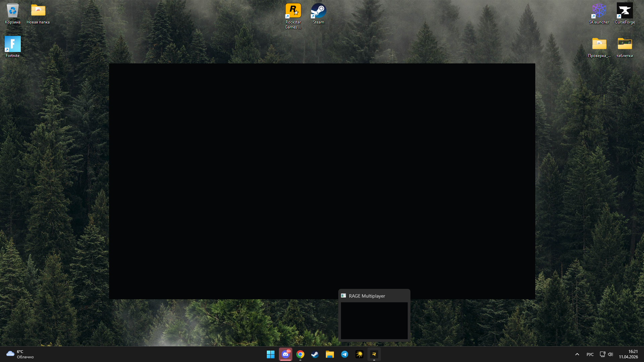
Task: Select the CurseForge desktop shortcut
Action: click(625, 13)
